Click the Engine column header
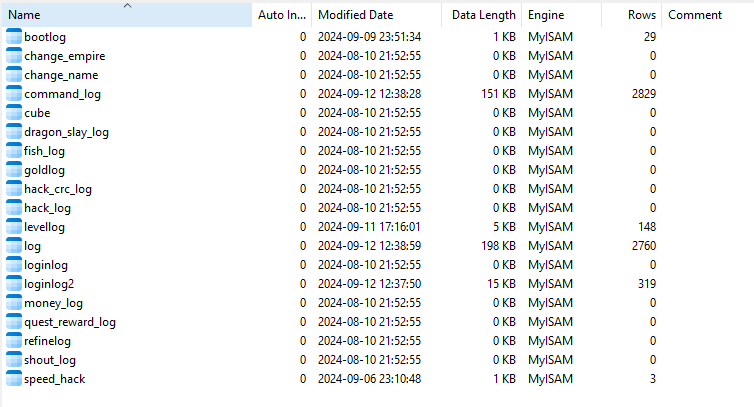 click(546, 16)
